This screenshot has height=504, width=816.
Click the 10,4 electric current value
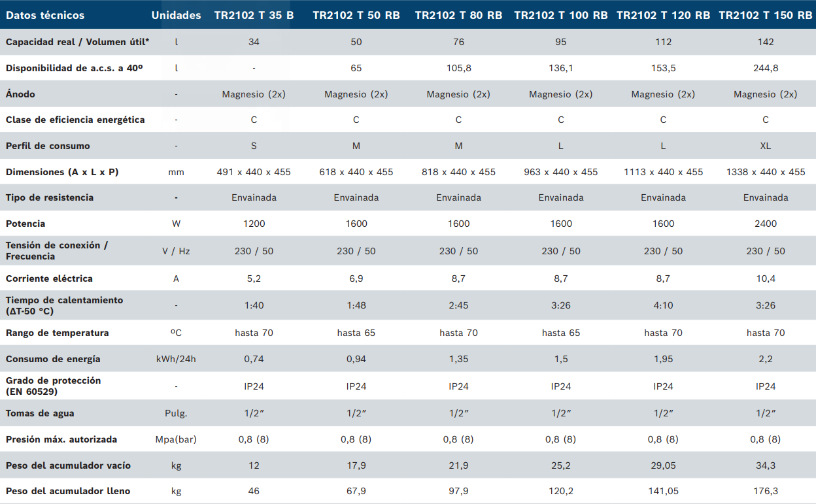point(765,278)
